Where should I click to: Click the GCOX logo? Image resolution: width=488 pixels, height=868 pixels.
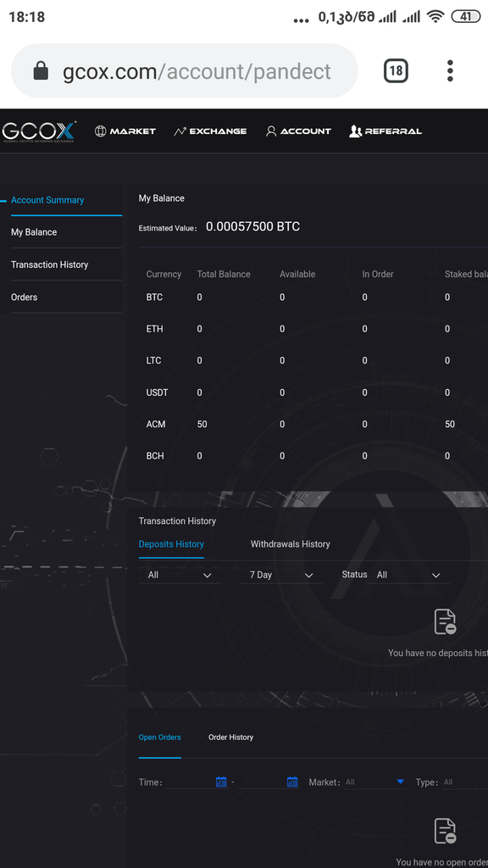coord(38,131)
